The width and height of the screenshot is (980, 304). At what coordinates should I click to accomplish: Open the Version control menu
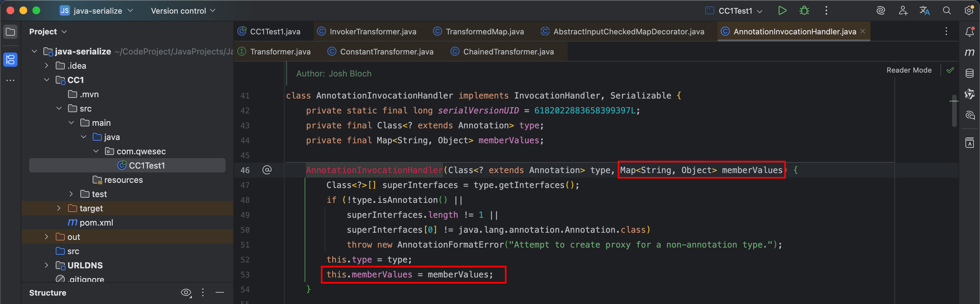[182, 11]
